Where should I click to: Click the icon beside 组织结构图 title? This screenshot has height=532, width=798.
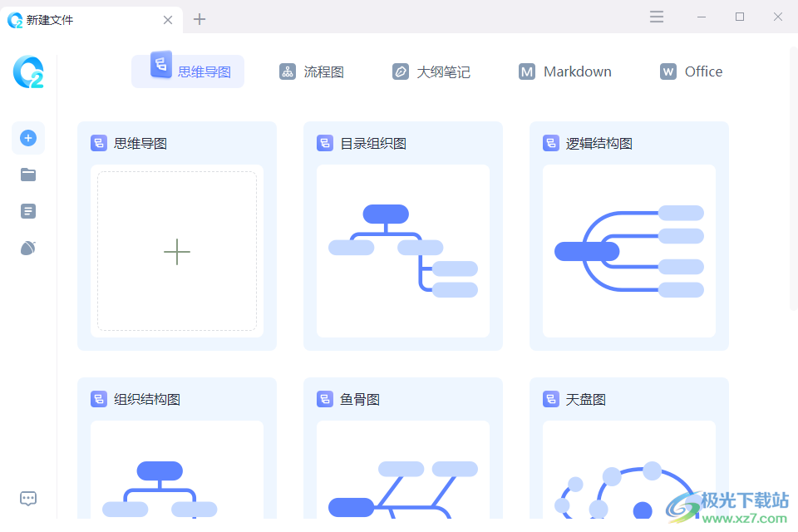tap(99, 399)
